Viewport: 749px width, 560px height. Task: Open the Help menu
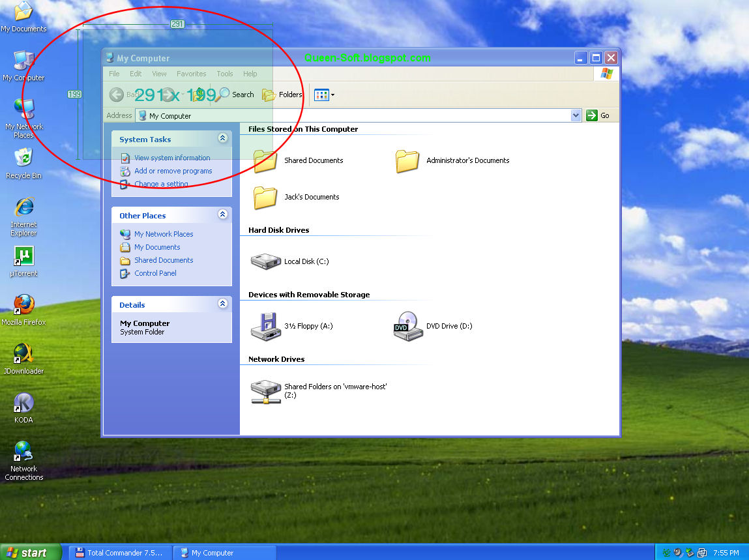point(250,74)
